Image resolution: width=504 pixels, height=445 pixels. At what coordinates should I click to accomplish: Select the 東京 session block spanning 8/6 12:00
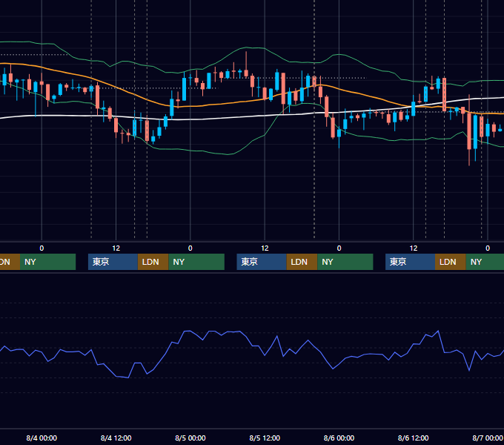pos(410,262)
